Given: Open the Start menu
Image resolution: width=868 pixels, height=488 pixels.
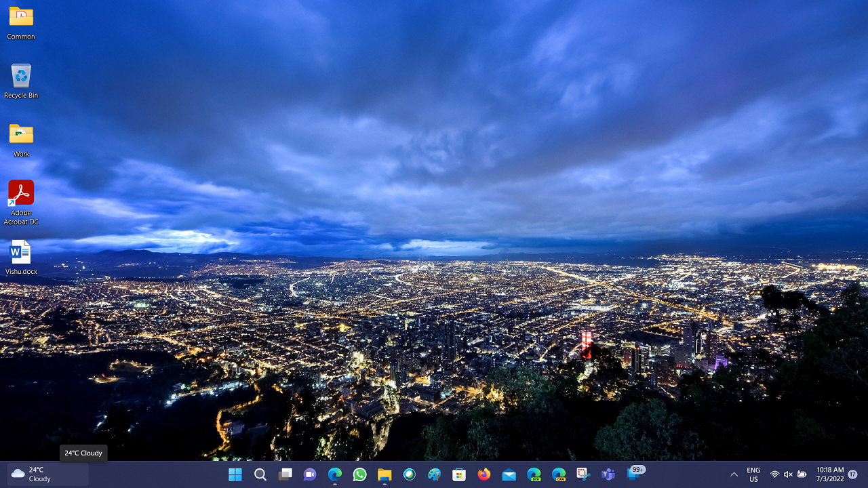Looking at the screenshot, I should coord(235,474).
